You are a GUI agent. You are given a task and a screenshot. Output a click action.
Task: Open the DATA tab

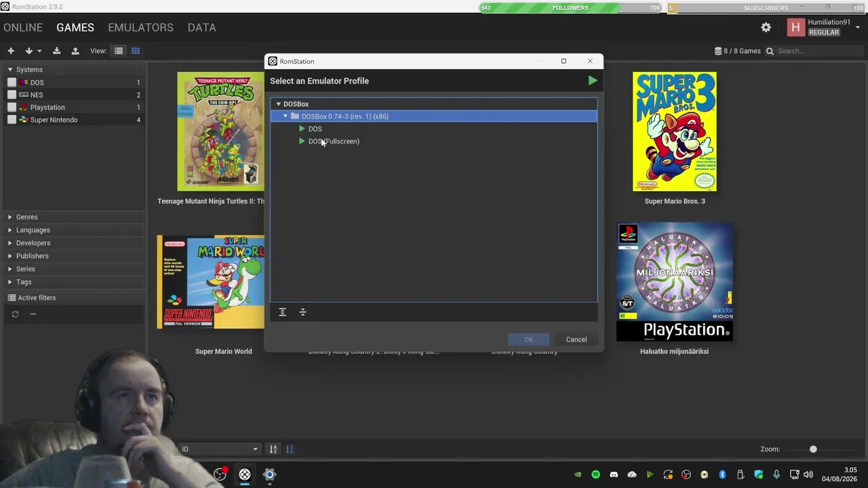[202, 27]
